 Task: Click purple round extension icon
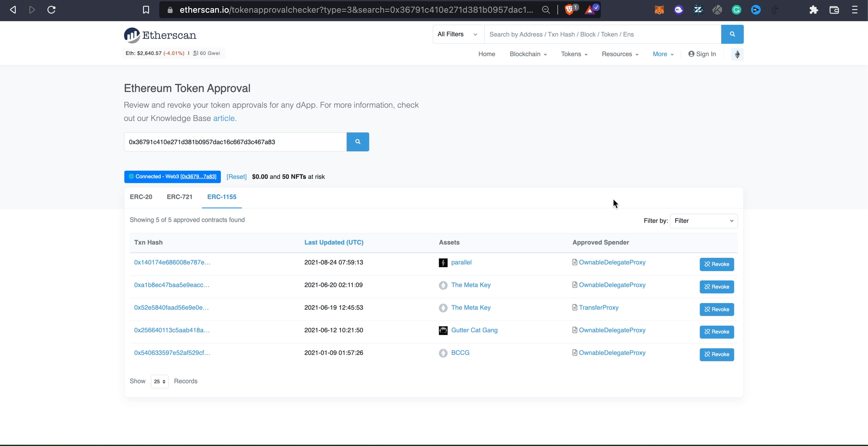click(x=679, y=10)
